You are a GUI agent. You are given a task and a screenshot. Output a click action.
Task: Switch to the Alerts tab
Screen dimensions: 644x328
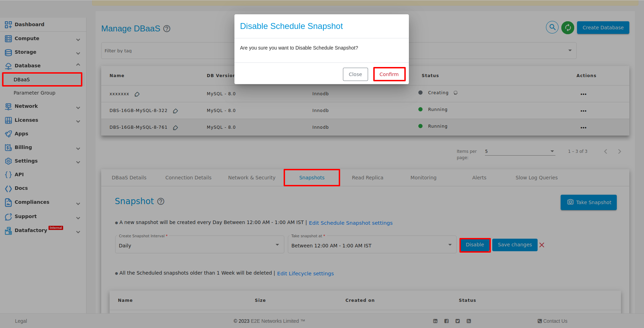coord(479,178)
